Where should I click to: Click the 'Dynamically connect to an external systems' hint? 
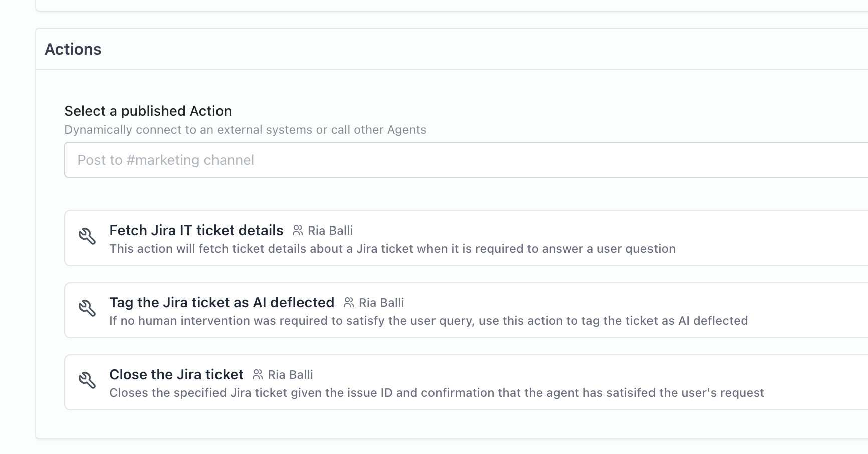245,130
